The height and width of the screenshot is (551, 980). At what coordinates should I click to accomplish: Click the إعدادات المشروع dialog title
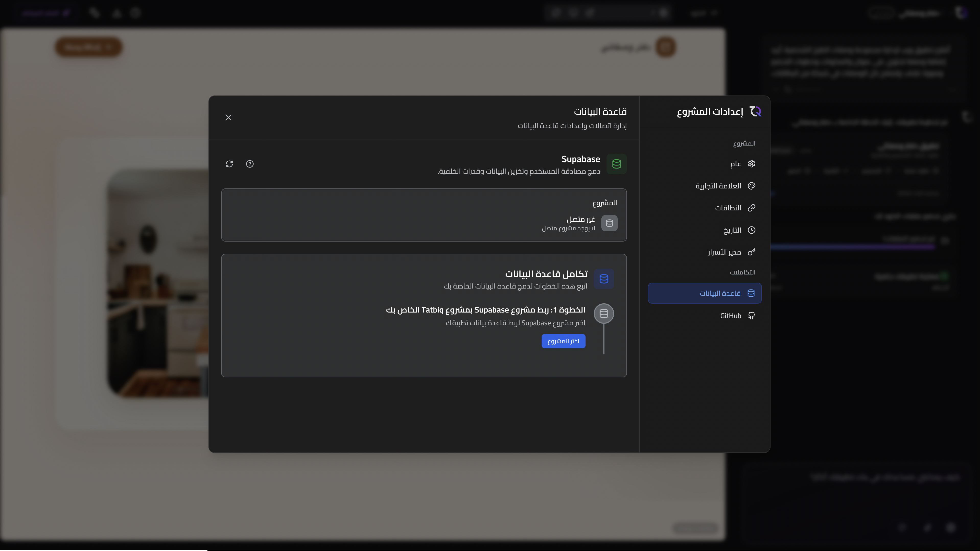click(x=710, y=111)
